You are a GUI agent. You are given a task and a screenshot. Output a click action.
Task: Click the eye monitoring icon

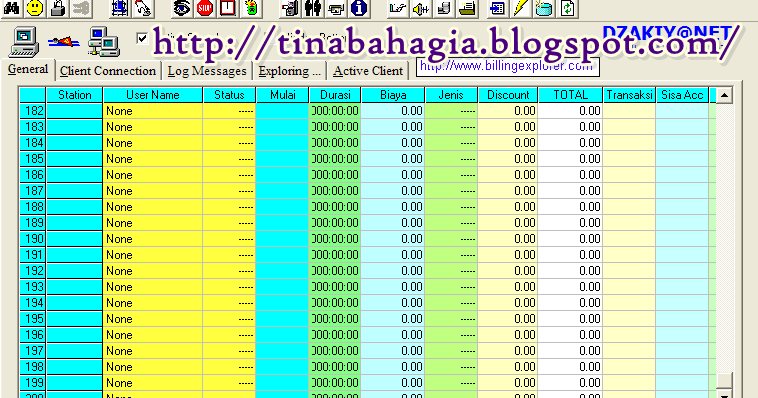[x=182, y=8]
